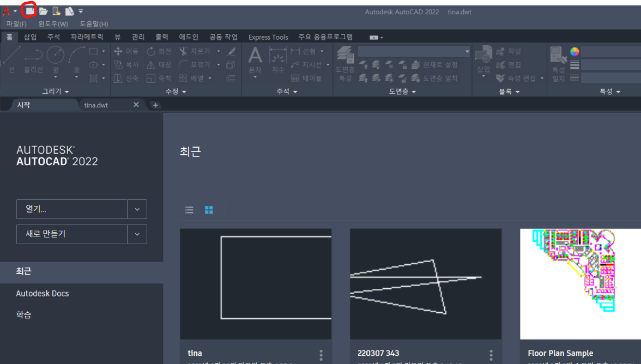Open more options for 220307 343 card

[491, 355]
